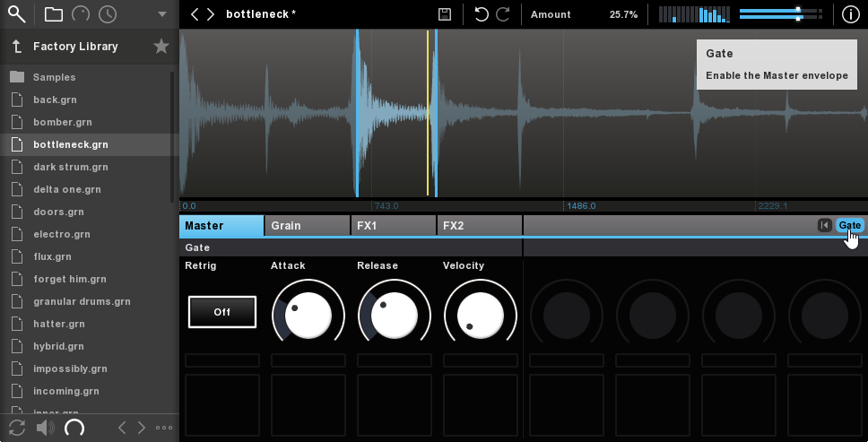Click the file icon beside hybrid.grn
This screenshot has width=868, height=442.
pyautogui.click(x=17, y=346)
